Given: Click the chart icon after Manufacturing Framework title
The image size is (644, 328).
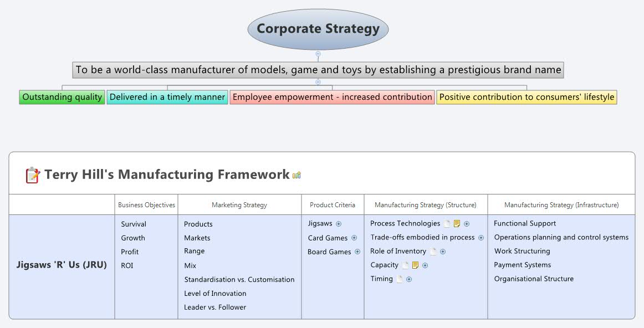Looking at the screenshot, I should click(297, 175).
